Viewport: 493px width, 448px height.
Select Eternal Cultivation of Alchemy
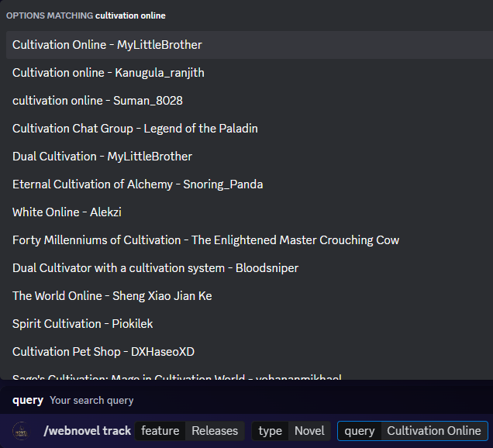[137, 184]
